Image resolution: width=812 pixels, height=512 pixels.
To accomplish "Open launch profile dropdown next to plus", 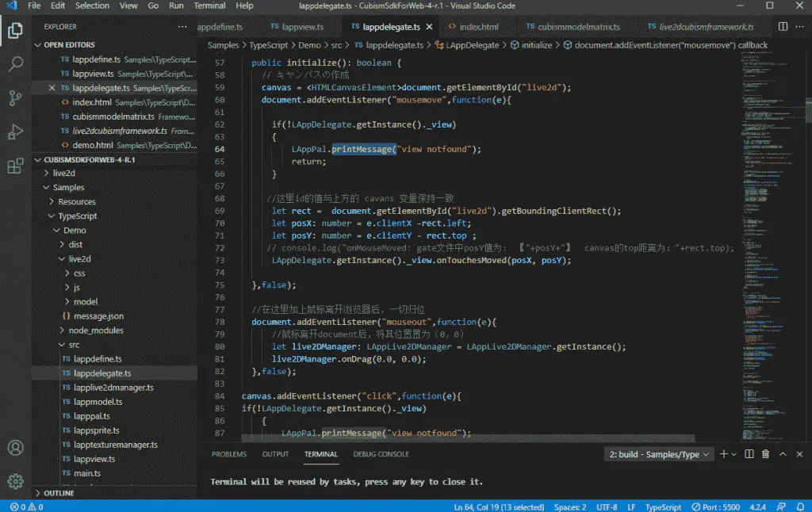I will point(733,454).
